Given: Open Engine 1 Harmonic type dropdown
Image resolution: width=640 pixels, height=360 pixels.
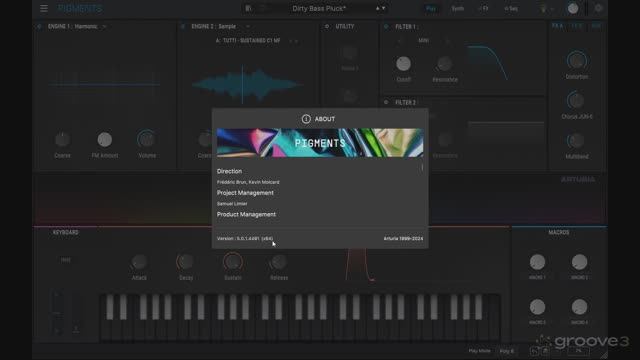Looking at the screenshot, I should pos(77,27).
